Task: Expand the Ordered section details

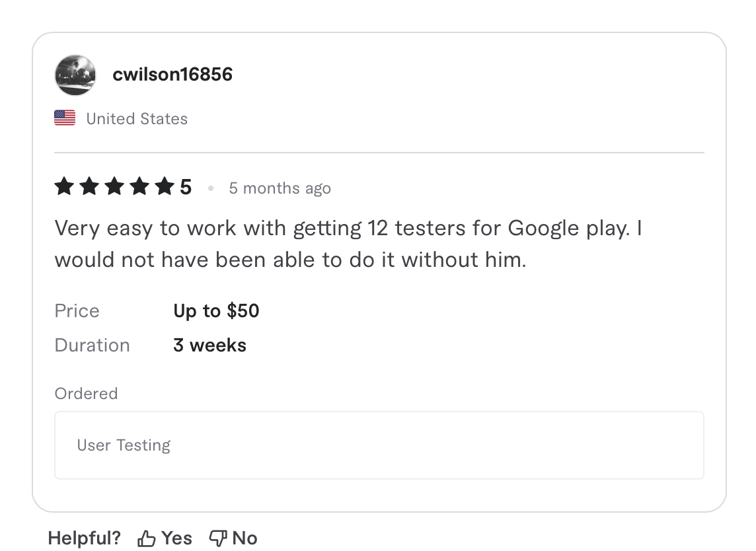Action: click(86, 393)
